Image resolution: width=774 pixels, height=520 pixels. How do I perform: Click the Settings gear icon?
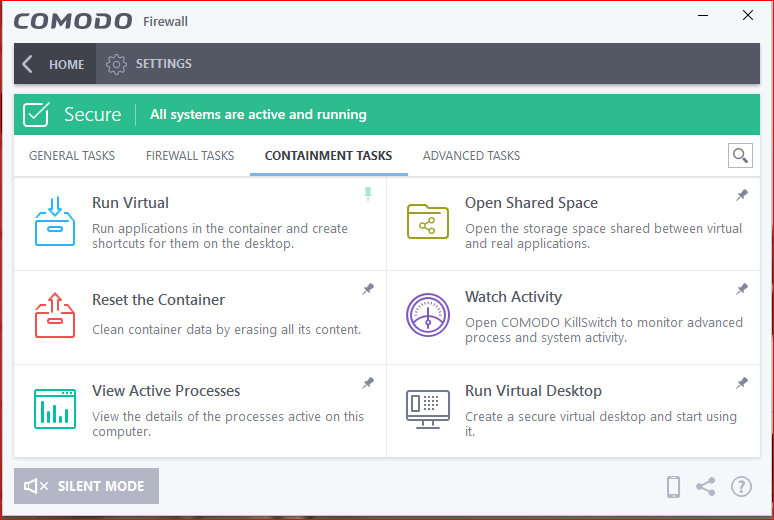116,64
